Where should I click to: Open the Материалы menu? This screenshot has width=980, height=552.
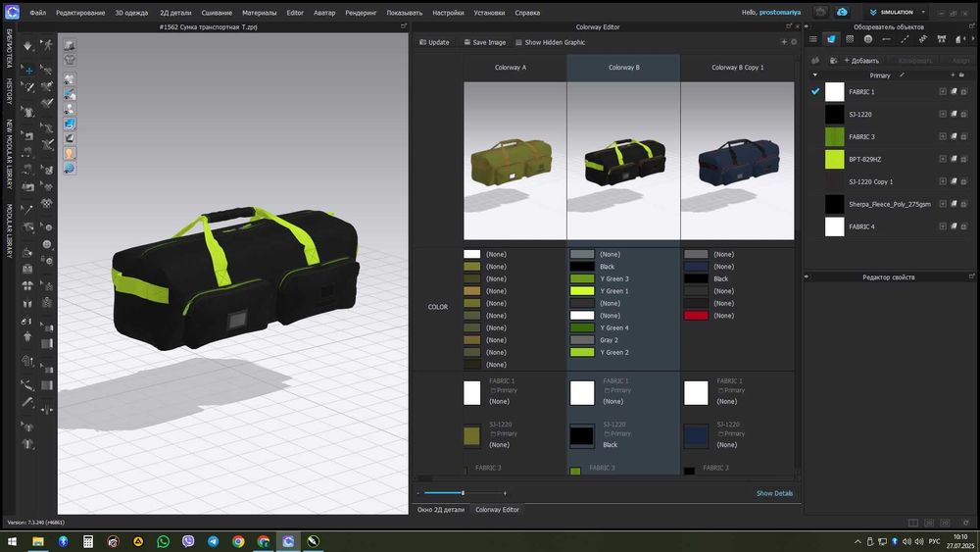coord(260,13)
